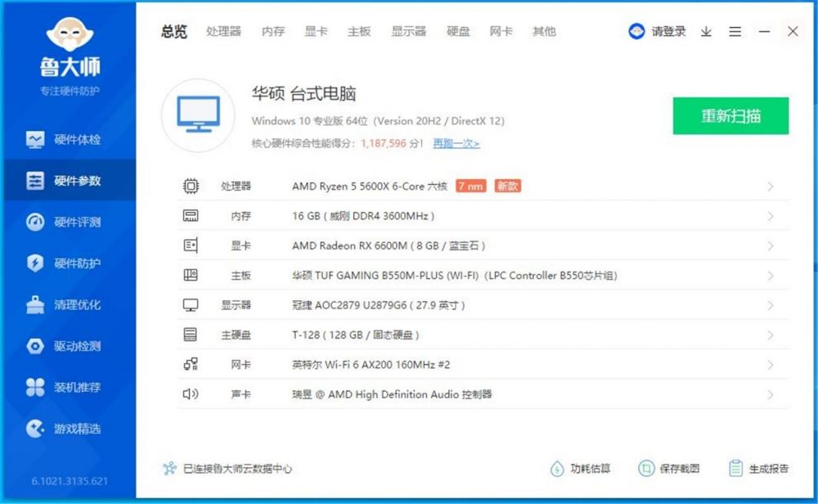
Task: Open the hamburger menu icon
Action: point(735,32)
